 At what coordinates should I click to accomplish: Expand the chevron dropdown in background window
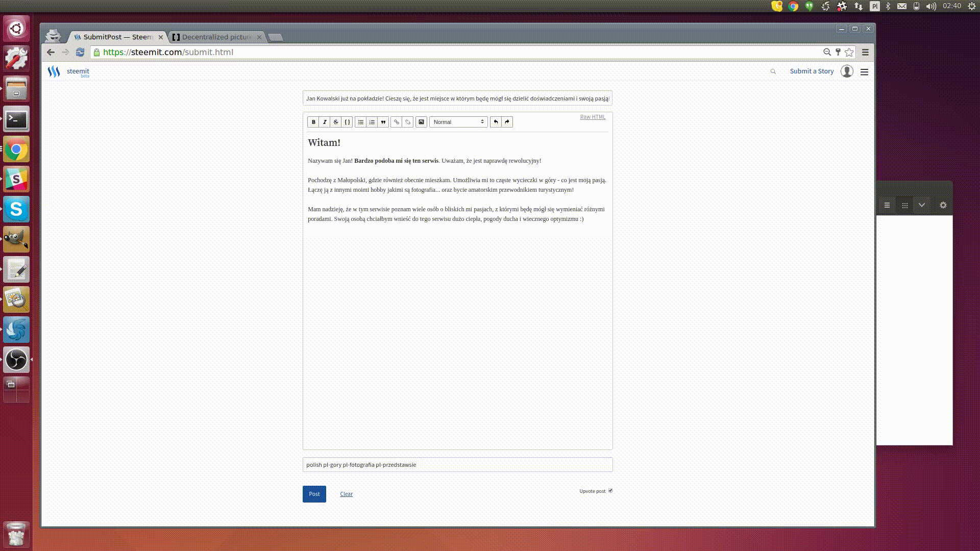point(922,205)
